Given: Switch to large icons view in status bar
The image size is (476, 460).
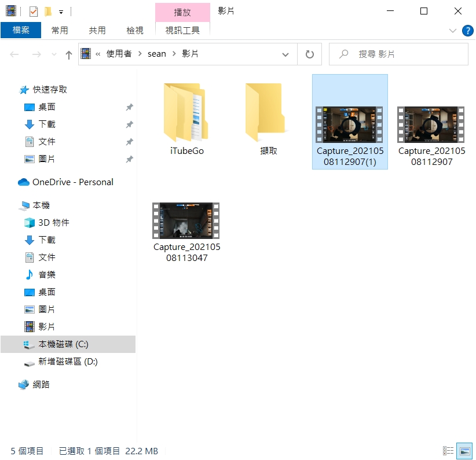Looking at the screenshot, I should point(464,451).
